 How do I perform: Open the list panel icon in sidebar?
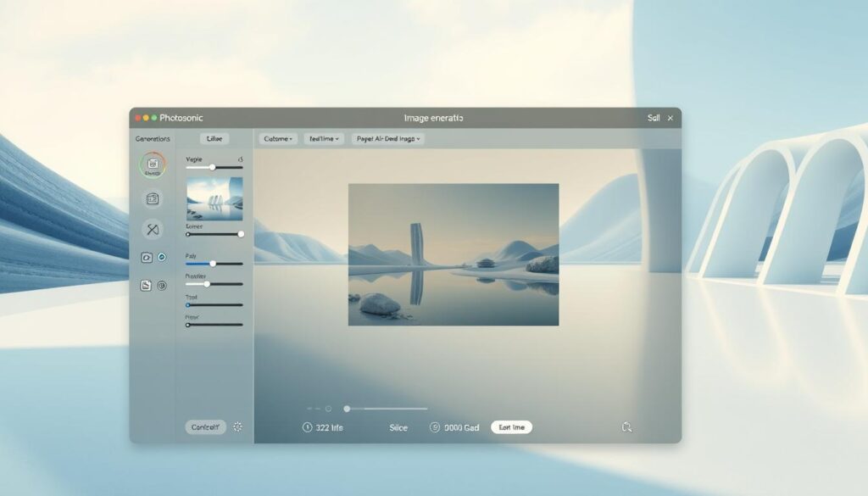pos(153,199)
